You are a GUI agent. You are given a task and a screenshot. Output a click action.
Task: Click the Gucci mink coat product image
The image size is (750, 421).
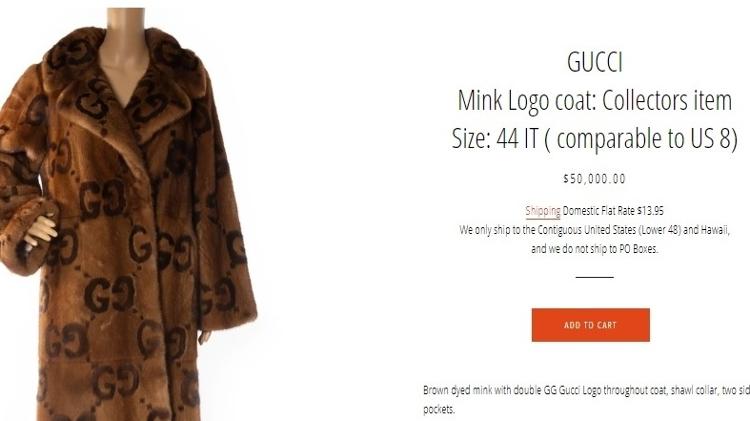coord(129,214)
